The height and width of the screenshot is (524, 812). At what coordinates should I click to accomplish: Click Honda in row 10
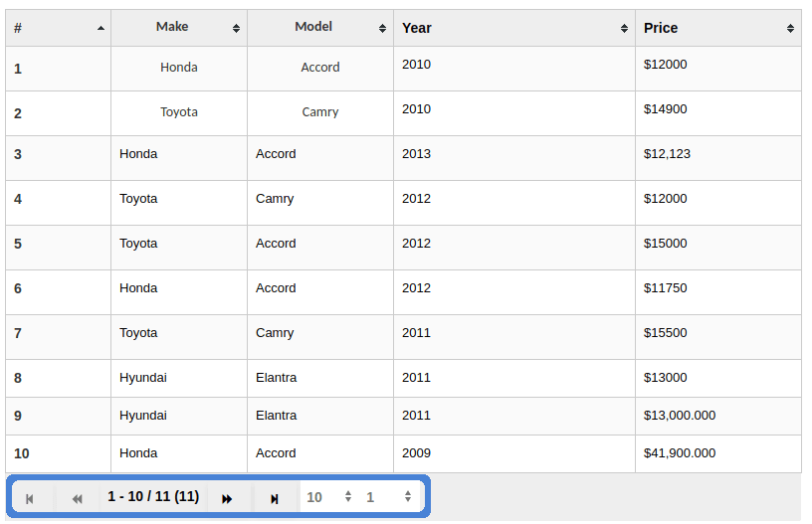click(138, 453)
